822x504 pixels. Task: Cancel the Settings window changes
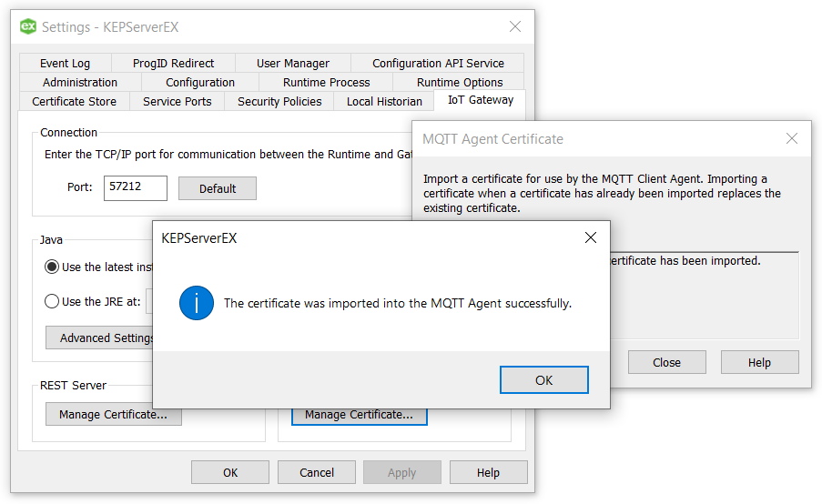tap(317, 472)
